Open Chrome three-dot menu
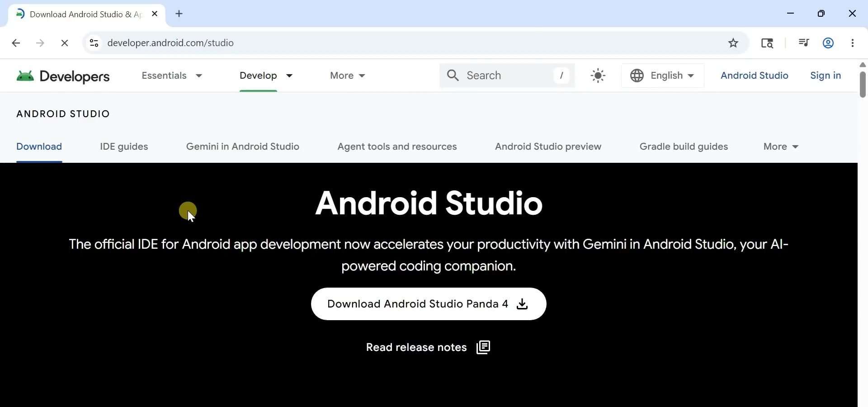 click(853, 43)
